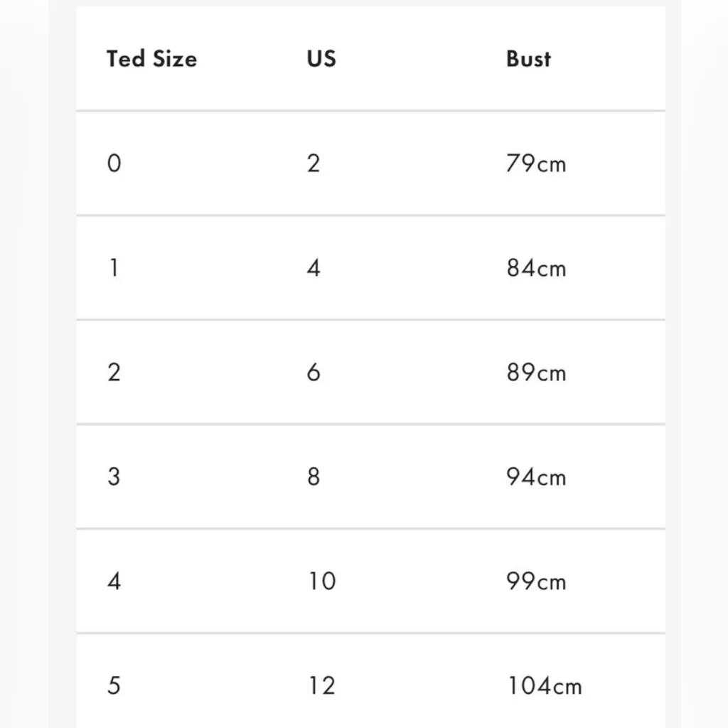
Task: Select the 94cm bust value
Action: point(536,476)
